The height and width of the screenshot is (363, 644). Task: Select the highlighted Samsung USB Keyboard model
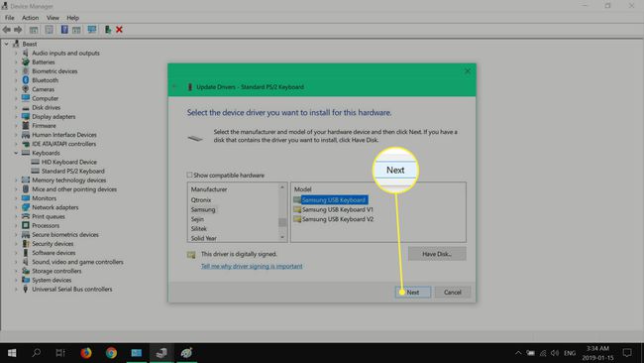coord(334,199)
